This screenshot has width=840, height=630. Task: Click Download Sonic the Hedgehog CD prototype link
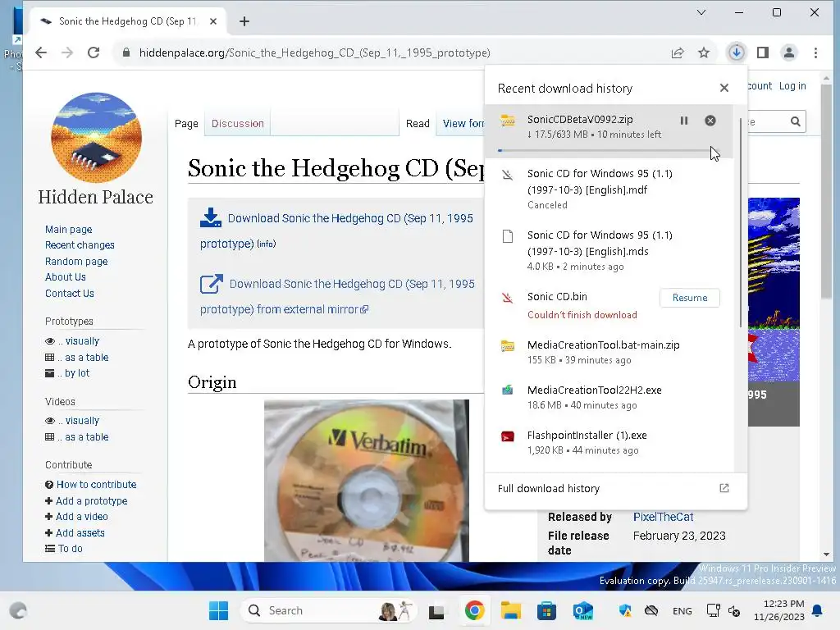[x=336, y=231]
